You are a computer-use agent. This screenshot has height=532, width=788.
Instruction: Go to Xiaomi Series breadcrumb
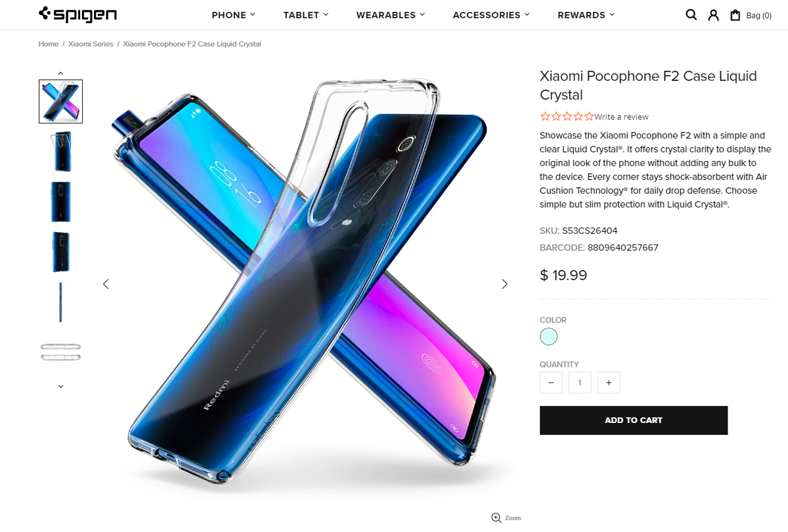[x=91, y=44]
